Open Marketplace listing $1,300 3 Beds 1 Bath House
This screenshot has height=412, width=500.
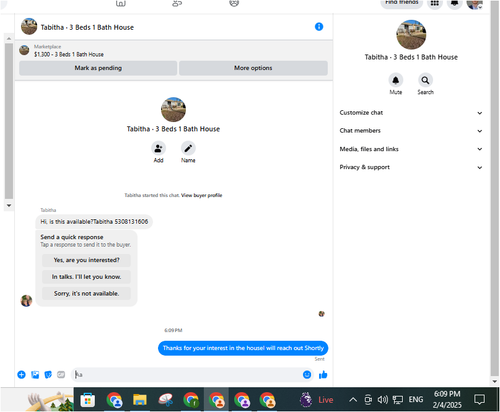[69, 54]
